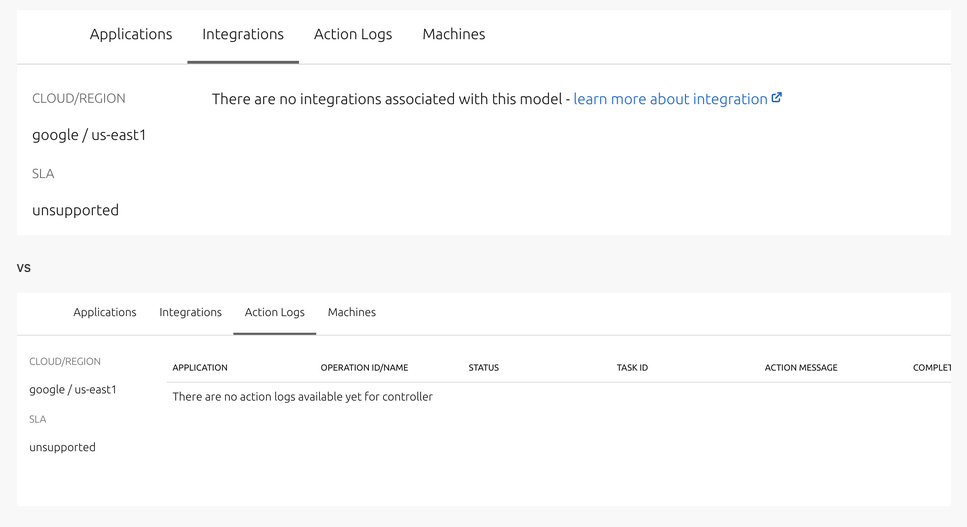Click the CLOUD/REGION label in lower panel

(x=65, y=361)
